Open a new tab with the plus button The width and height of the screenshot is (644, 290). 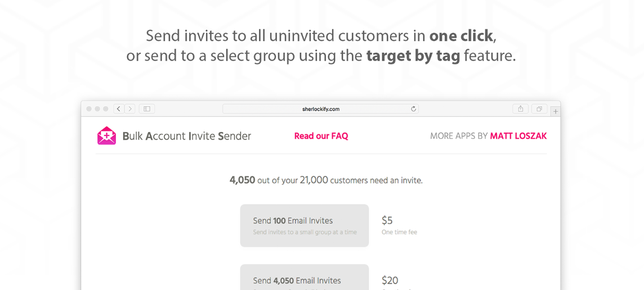(556, 111)
